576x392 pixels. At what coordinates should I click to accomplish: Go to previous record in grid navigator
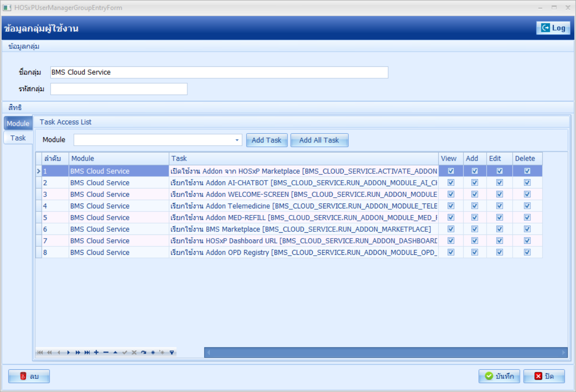click(58, 353)
